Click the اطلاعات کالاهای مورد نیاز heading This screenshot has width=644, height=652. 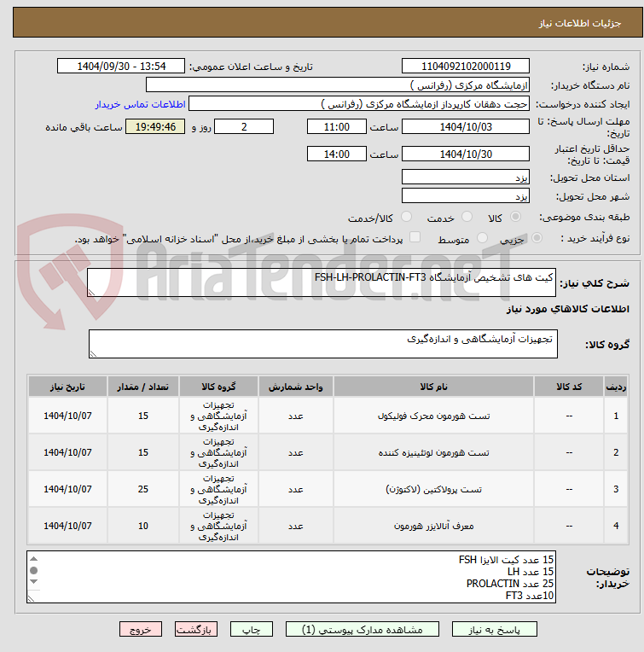coord(567,309)
